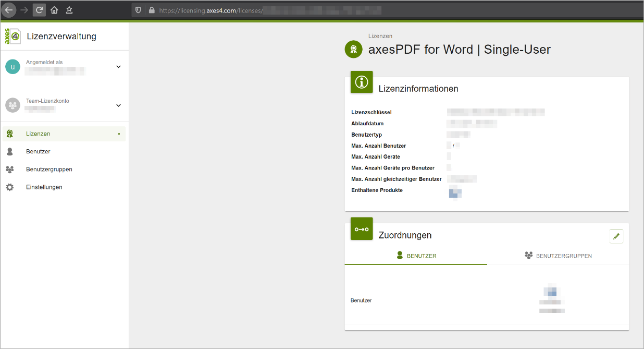The height and width of the screenshot is (349, 644).
Task: Open Benutzer in the sidebar menu
Action: pyautogui.click(x=64, y=151)
